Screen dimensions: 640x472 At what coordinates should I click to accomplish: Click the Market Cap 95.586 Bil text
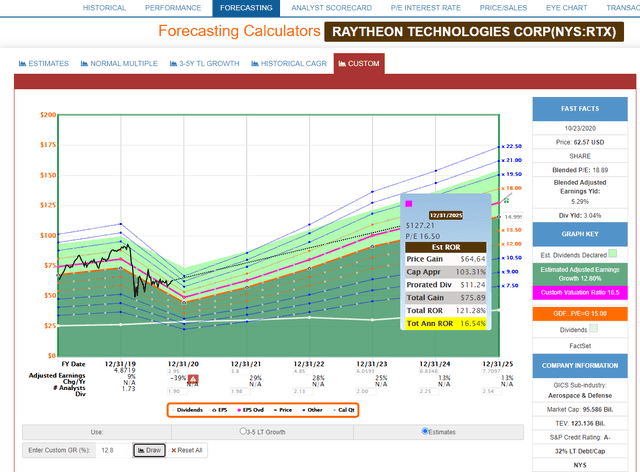pos(580,410)
